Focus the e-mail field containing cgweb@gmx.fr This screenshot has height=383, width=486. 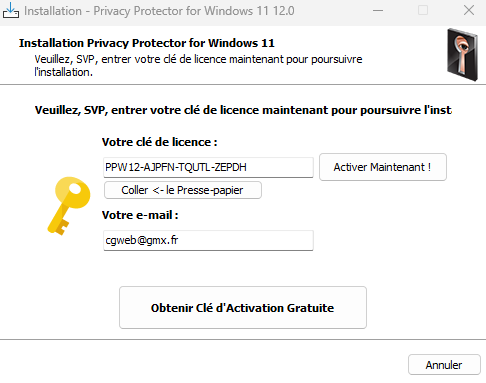(x=208, y=240)
